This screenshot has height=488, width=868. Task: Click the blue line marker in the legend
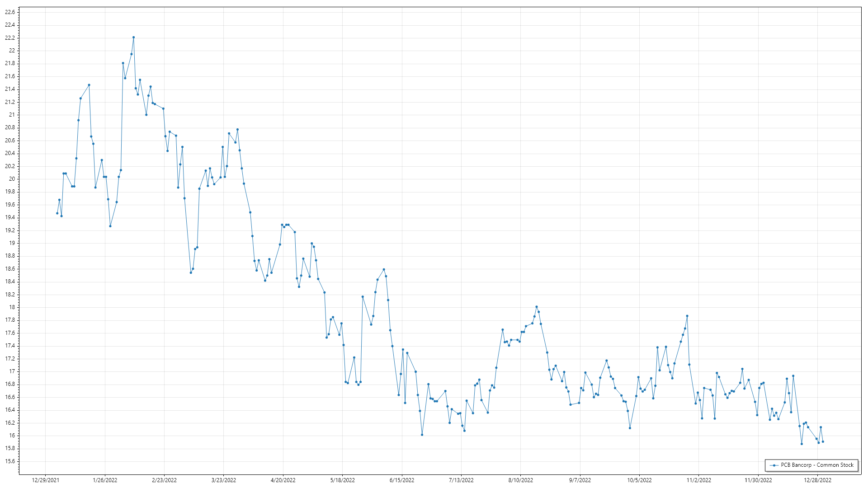pos(774,465)
